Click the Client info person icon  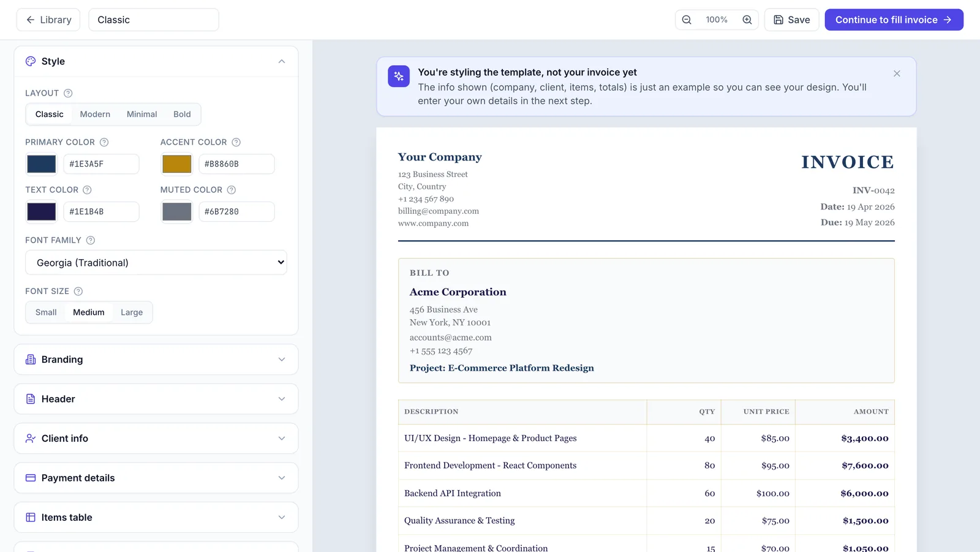click(x=30, y=439)
